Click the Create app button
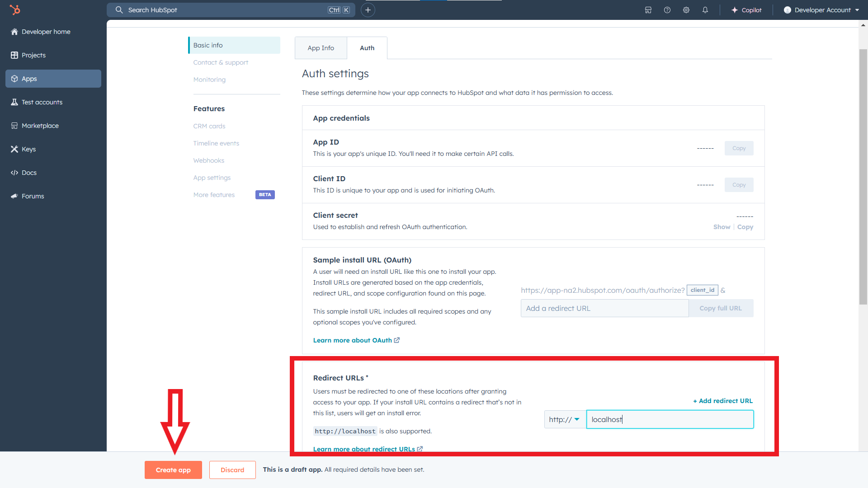This screenshot has height=488, width=868. pyautogui.click(x=173, y=470)
